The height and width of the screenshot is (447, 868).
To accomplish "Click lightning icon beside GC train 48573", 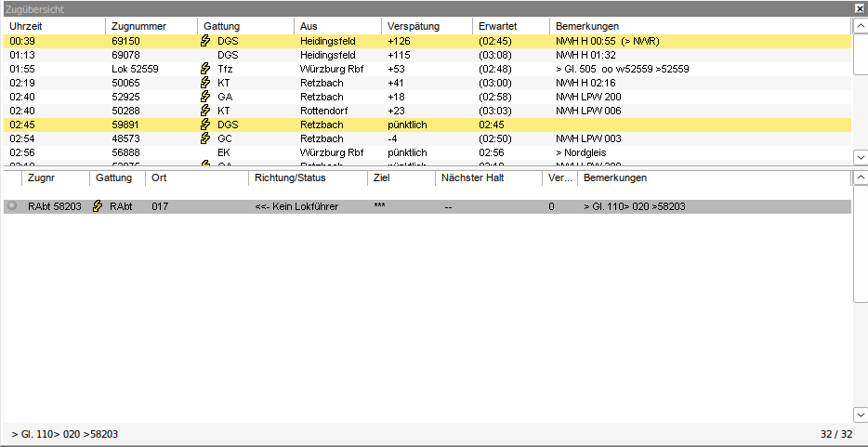I will click(x=205, y=138).
